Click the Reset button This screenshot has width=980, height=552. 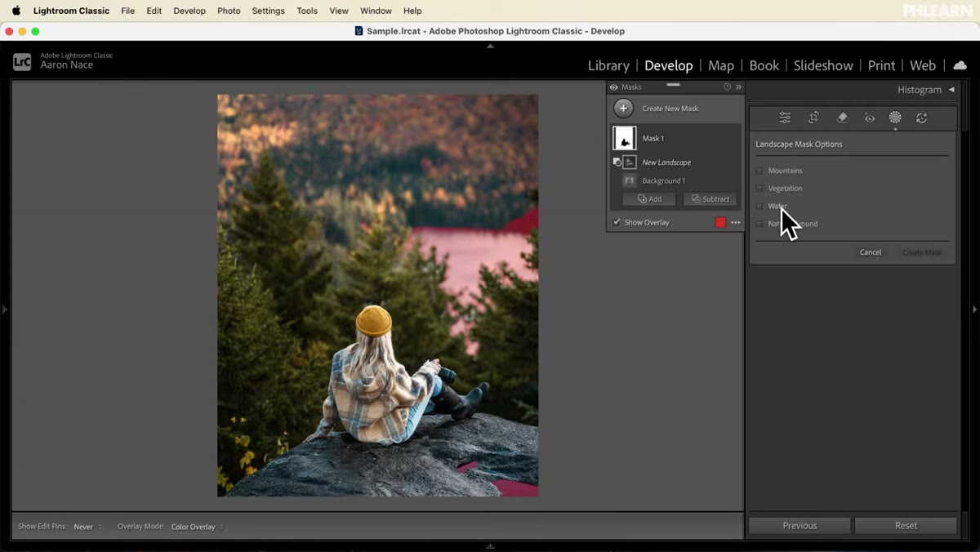(x=906, y=526)
